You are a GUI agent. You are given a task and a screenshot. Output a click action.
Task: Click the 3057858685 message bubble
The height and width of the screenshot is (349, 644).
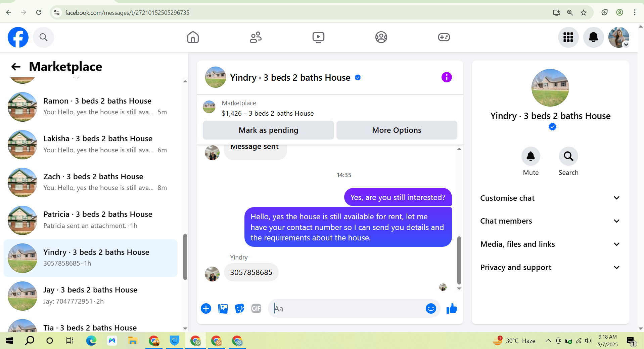(251, 272)
